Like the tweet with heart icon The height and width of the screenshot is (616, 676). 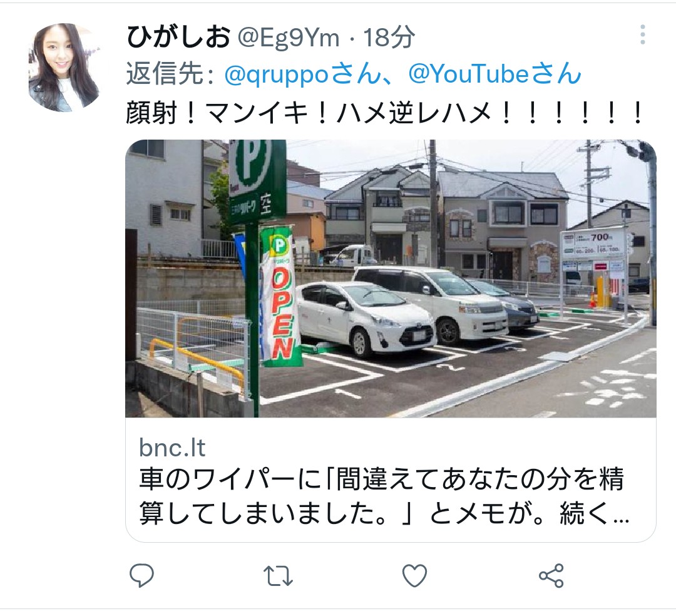[x=414, y=576]
